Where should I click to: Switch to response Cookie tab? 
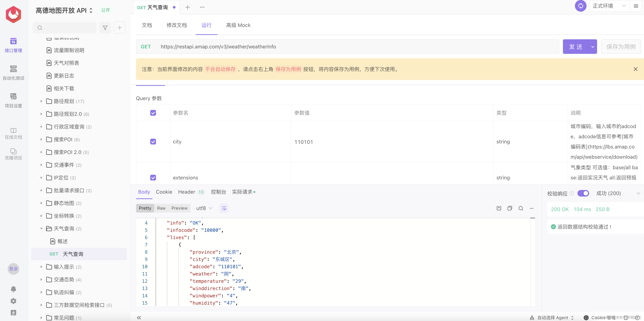tap(164, 192)
